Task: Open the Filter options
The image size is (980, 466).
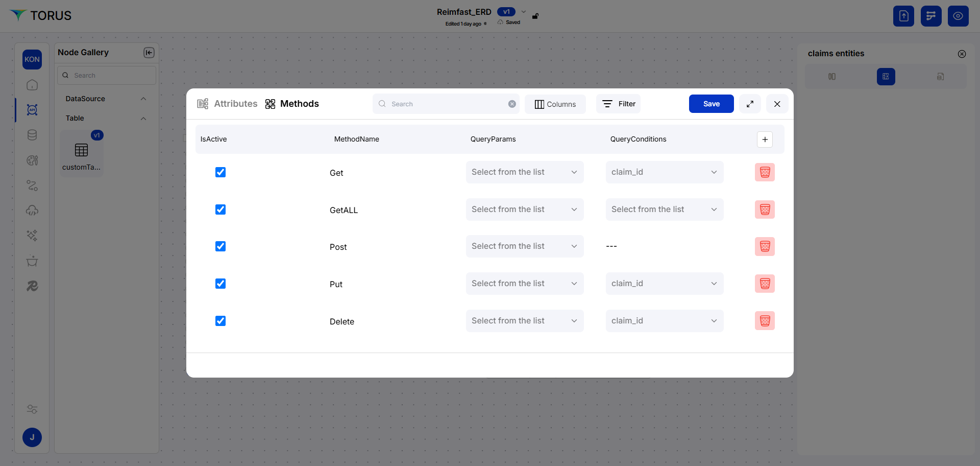Action: tap(618, 104)
